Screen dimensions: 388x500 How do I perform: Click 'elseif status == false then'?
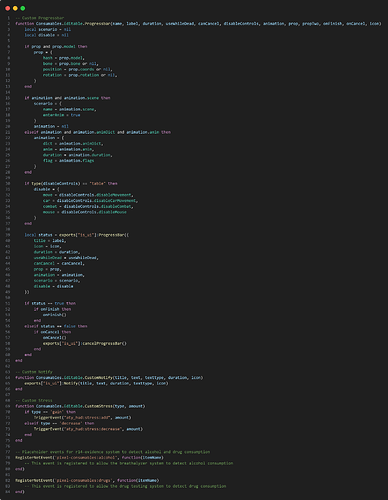pos(56,326)
